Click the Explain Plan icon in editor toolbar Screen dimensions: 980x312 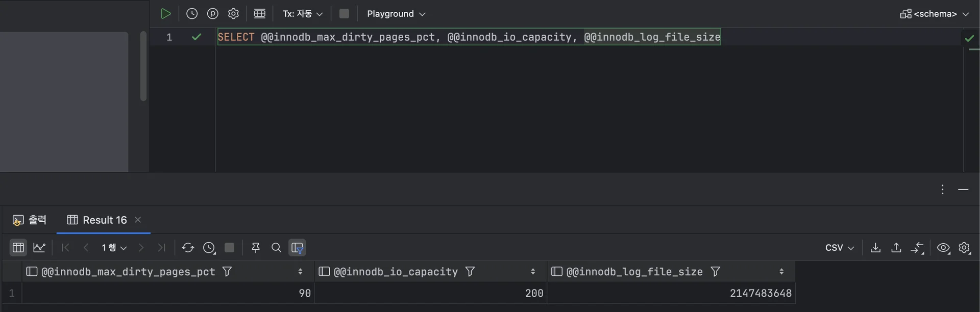[213, 14]
